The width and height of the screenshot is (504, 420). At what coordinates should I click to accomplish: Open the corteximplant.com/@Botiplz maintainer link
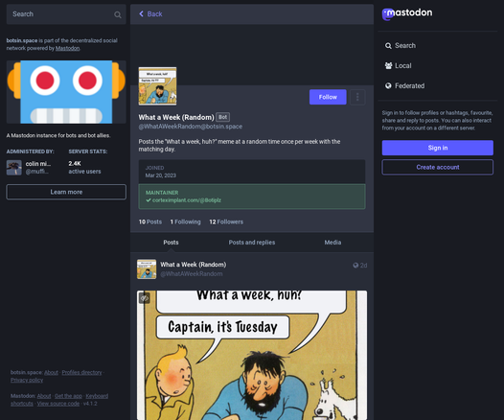tap(187, 200)
